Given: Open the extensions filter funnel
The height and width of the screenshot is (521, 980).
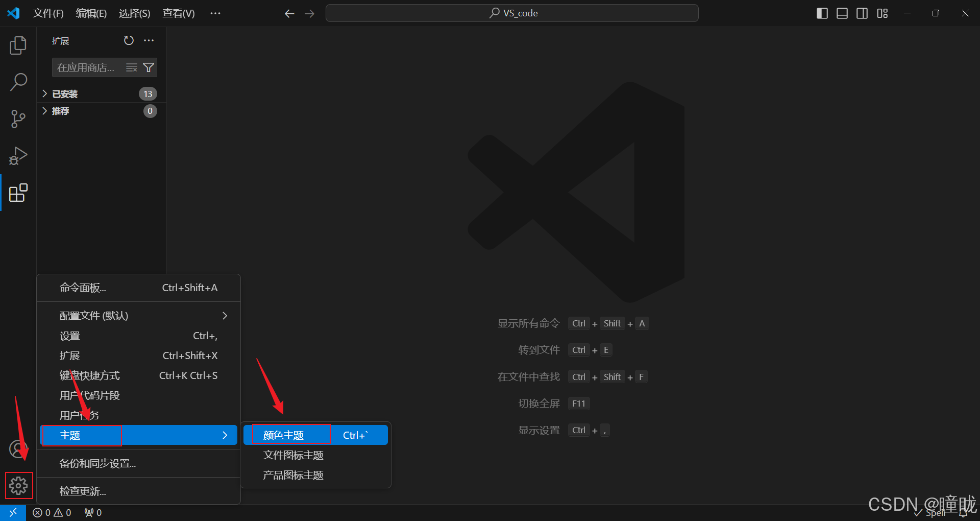Looking at the screenshot, I should [x=149, y=67].
